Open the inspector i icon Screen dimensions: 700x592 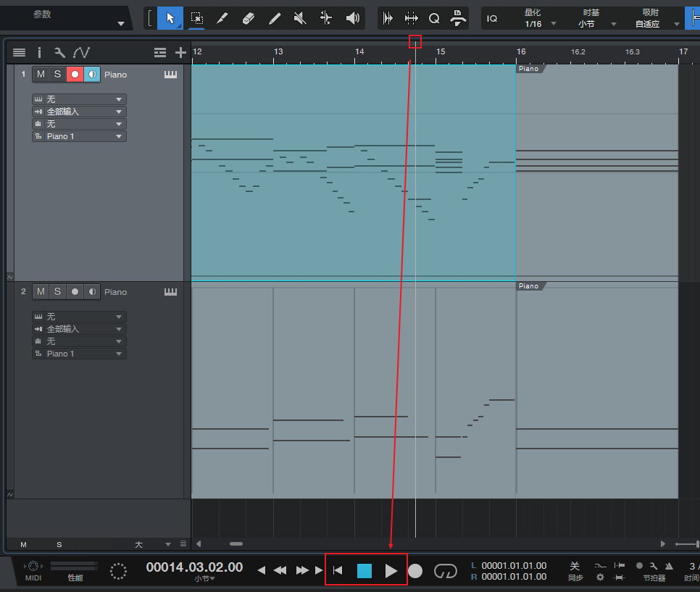point(39,53)
